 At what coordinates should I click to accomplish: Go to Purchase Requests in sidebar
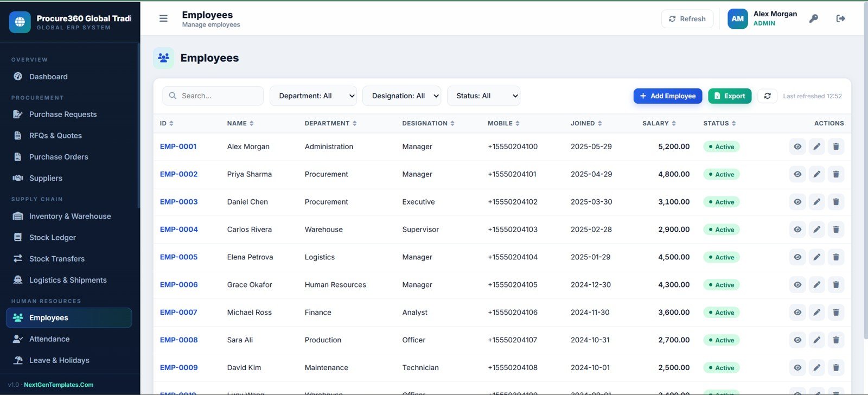[x=69, y=114]
